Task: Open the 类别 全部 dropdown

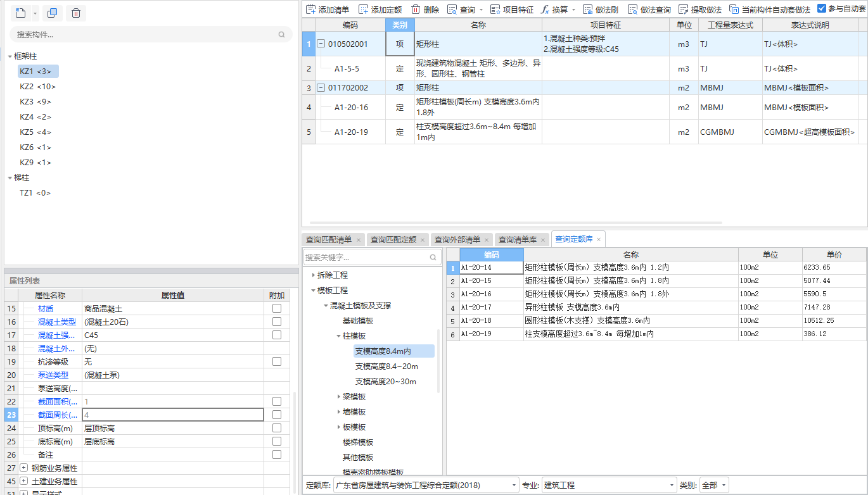Action: tap(714, 485)
